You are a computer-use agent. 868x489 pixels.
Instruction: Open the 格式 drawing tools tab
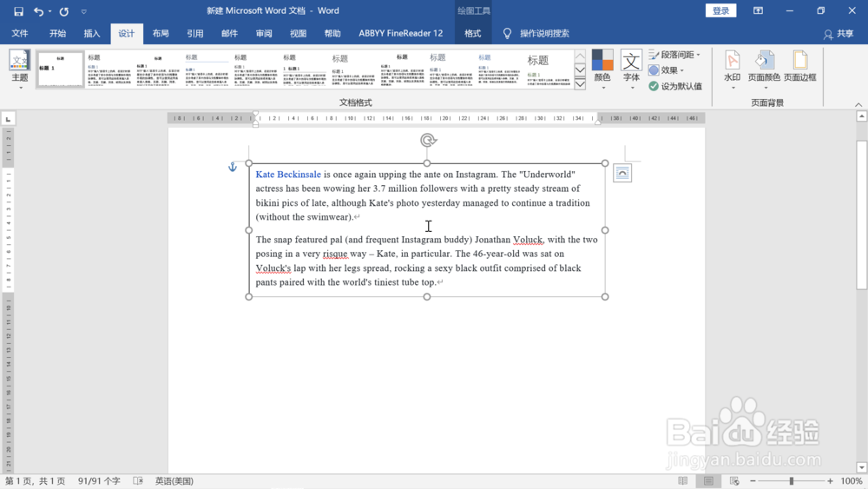[473, 33]
